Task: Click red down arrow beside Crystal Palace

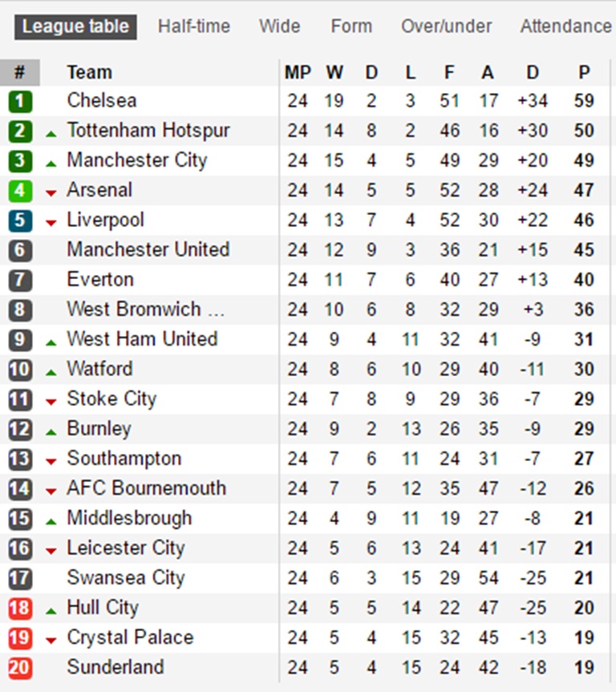Action: (x=51, y=640)
